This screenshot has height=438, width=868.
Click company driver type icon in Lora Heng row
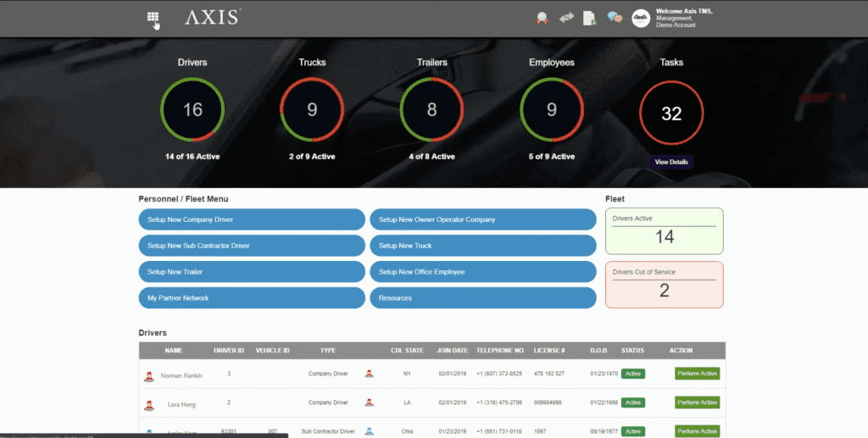pyautogui.click(x=370, y=402)
